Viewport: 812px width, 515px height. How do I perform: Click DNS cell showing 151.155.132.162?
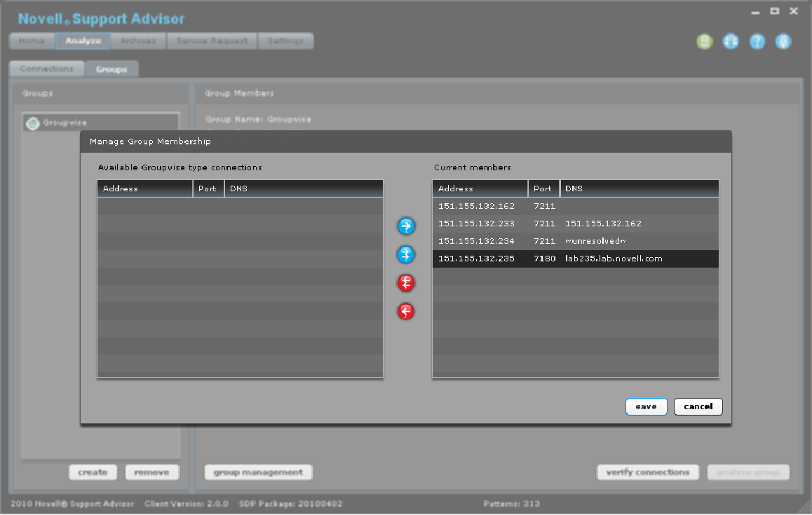tap(603, 224)
